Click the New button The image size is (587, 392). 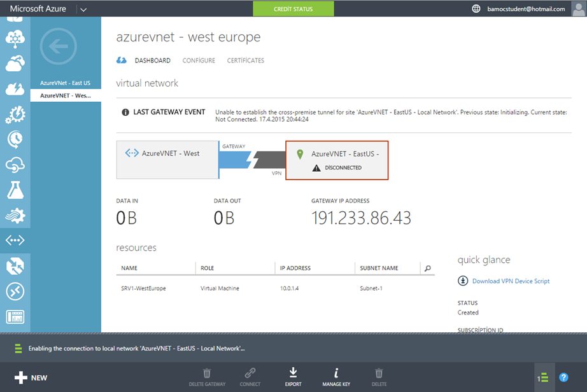pyautogui.click(x=31, y=377)
